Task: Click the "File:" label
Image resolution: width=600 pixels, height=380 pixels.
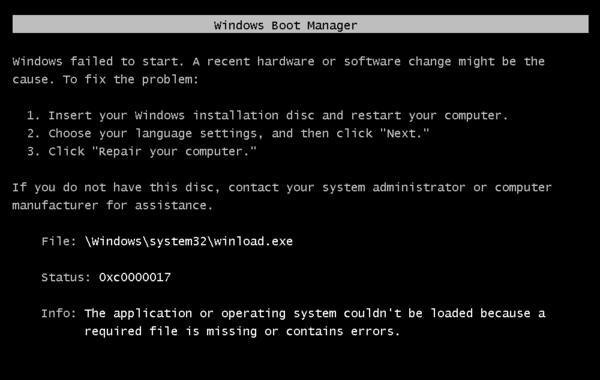Action: click(x=59, y=241)
